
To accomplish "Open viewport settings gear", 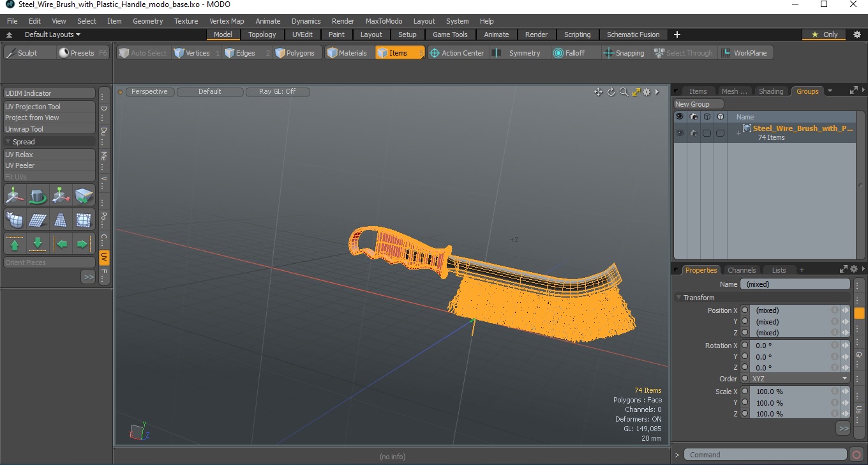I will (x=647, y=92).
